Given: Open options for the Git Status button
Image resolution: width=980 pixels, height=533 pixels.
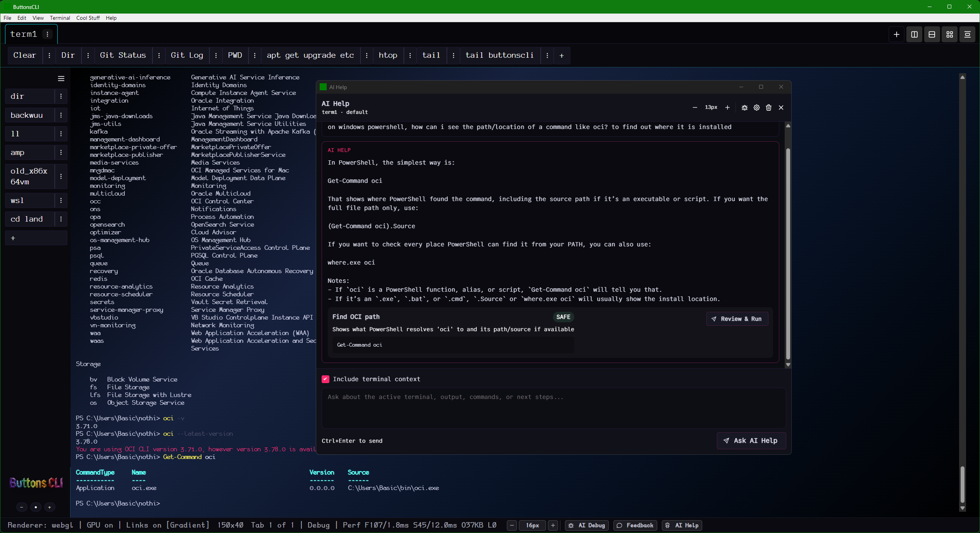Looking at the screenshot, I should pyautogui.click(x=159, y=55).
